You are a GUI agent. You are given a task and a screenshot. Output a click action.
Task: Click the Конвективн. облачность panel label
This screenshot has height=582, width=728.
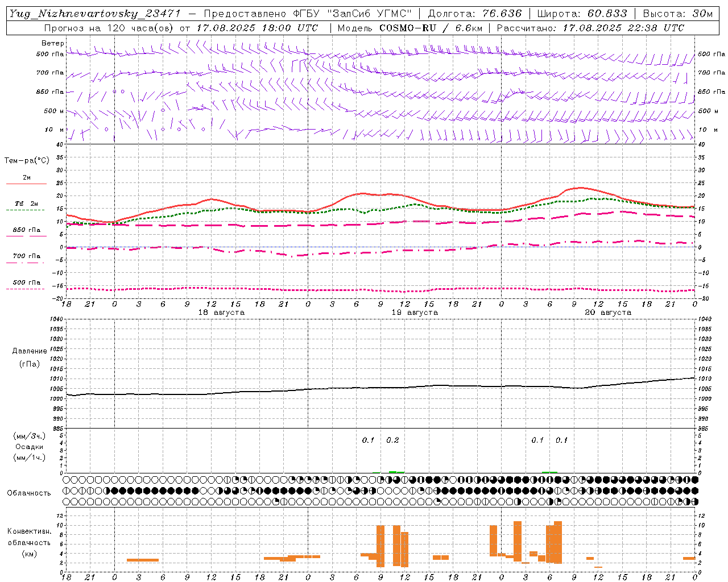pyautogui.click(x=29, y=537)
